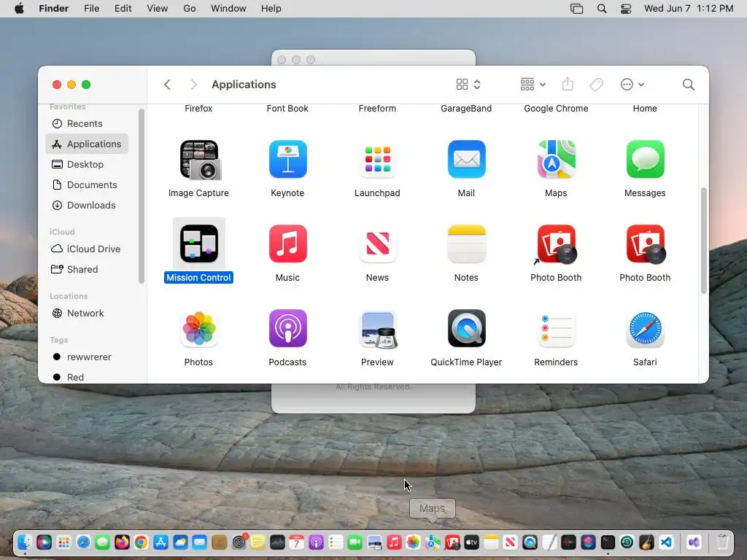Open the Edit menu
The width and height of the screenshot is (747, 560).
pos(123,9)
